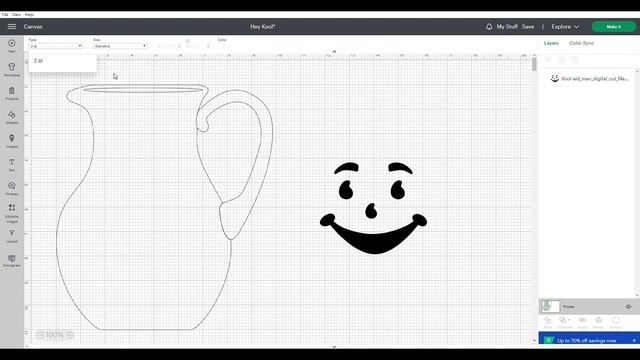Screen dimensions: 640x360
Task: Open the Help menu
Action: (x=29, y=14)
